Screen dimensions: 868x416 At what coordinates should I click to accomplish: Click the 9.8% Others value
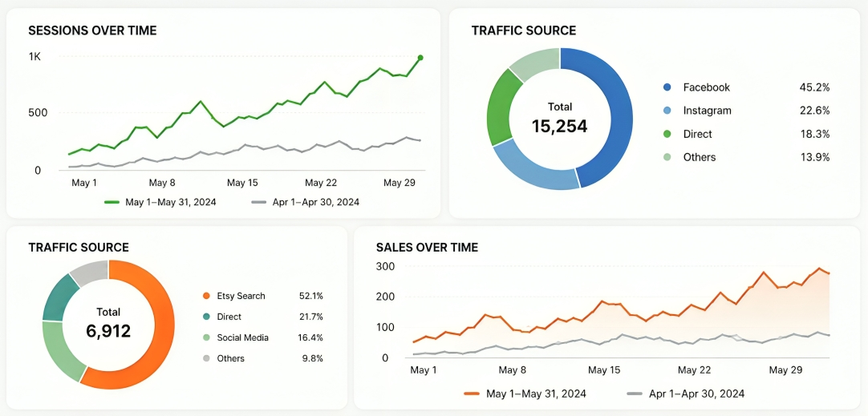point(314,358)
